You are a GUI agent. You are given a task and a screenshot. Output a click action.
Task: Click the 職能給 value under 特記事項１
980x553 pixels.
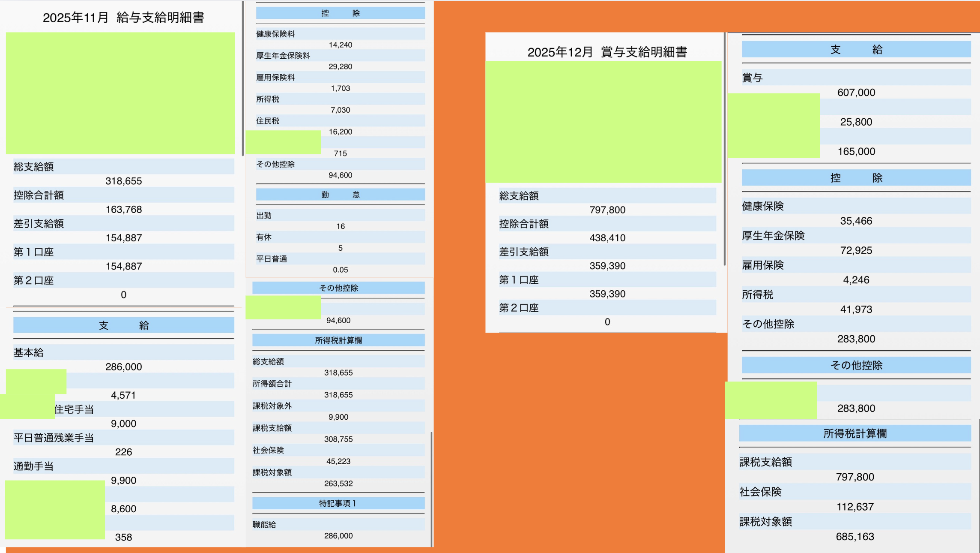339,535
